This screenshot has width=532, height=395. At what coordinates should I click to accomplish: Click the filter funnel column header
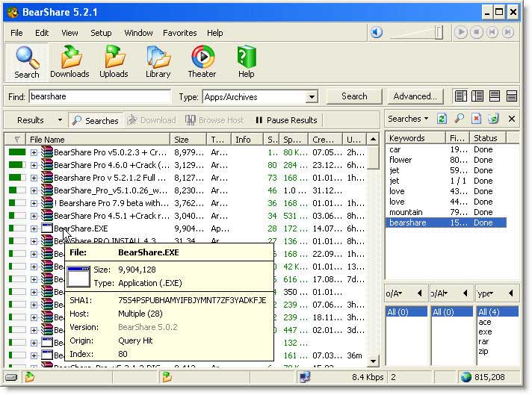[16, 140]
